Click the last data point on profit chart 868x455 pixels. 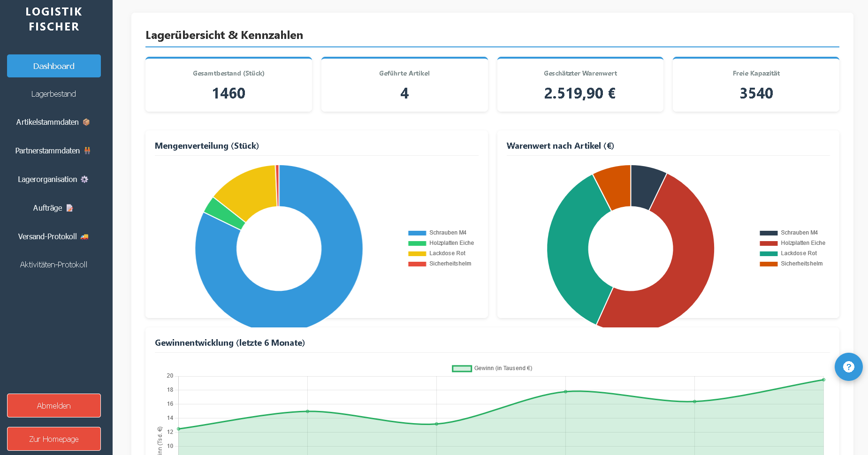[823, 380]
